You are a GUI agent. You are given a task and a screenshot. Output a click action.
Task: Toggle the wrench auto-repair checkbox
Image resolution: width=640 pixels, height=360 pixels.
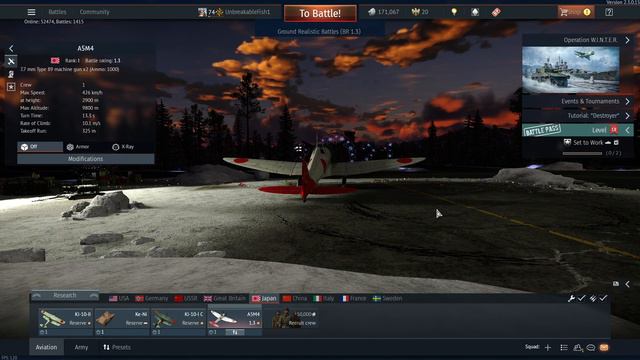581,298
